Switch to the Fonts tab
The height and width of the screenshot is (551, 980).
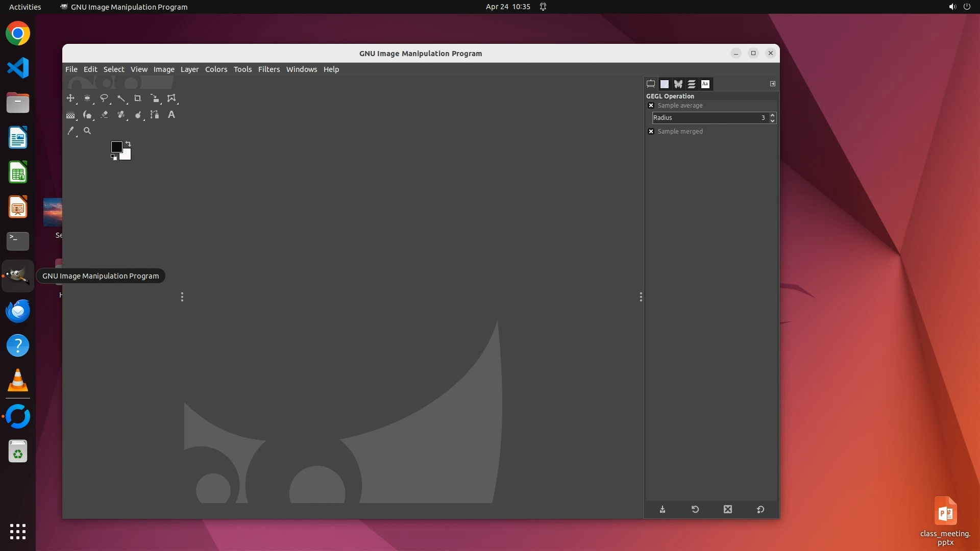(x=705, y=84)
